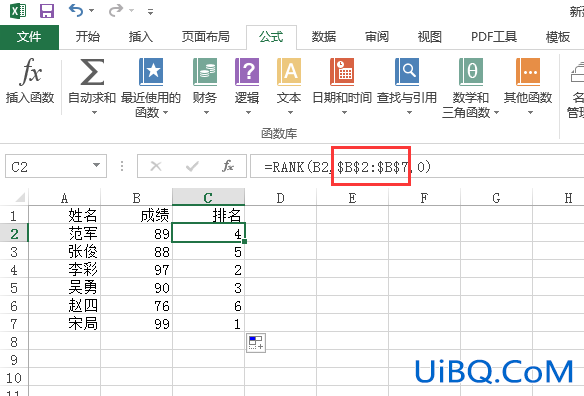Expand the 文本 dropdown arrow
The image size is (584, 396).
point(290,112)
